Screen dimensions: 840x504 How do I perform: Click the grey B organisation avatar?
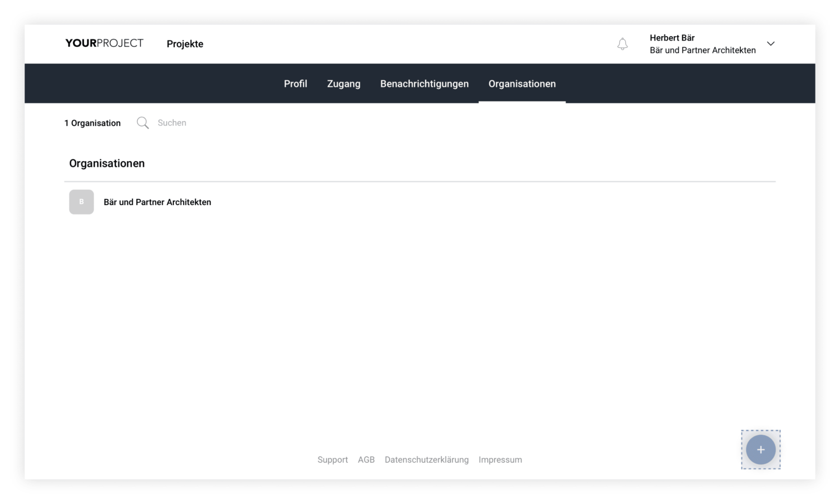coord(81,202)
